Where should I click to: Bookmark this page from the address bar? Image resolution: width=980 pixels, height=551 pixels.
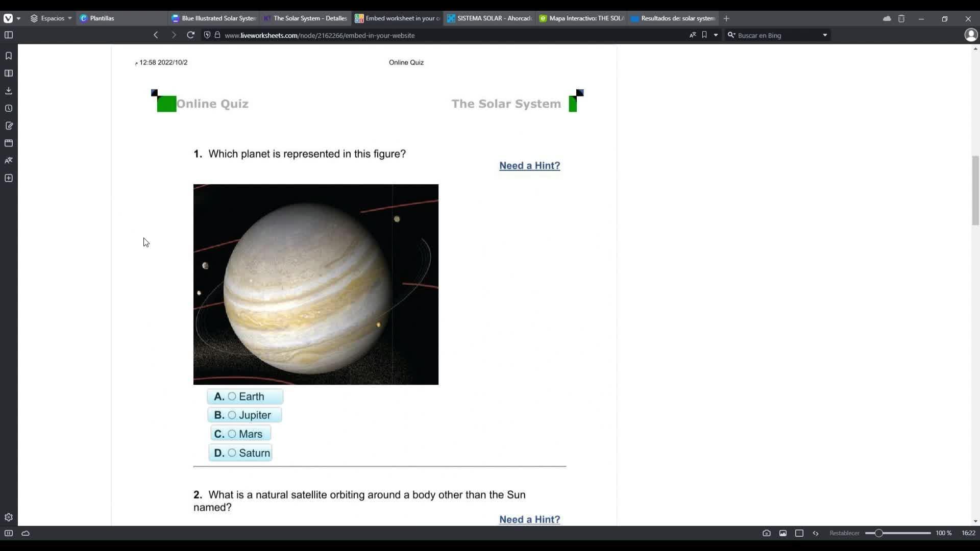click(704, 35)
